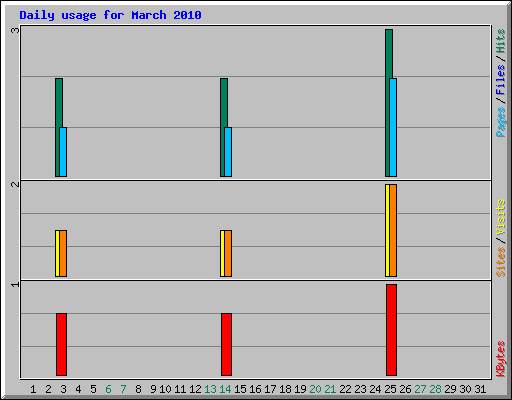
Task: Click the bottom chart's axis value 1
Action: pyautogui.click(x=15, y=284)
